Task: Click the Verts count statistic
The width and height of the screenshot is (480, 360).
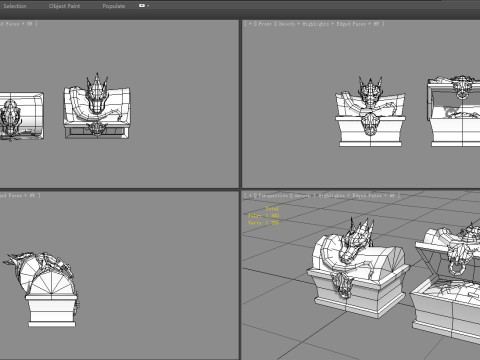Action: pyautogui.click(x=263, y=223)
